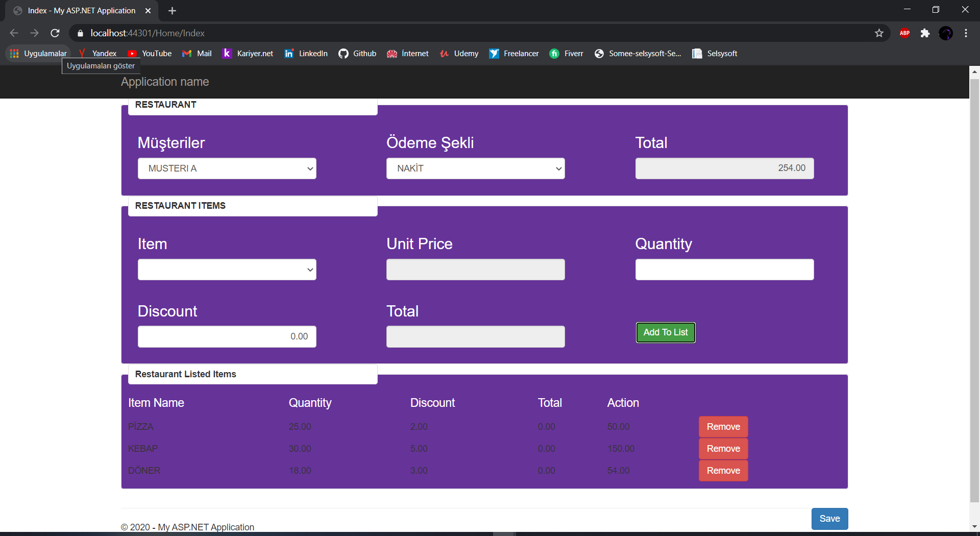
Task: Open the empty Item dropdown
Action: [x=227, y=269]
